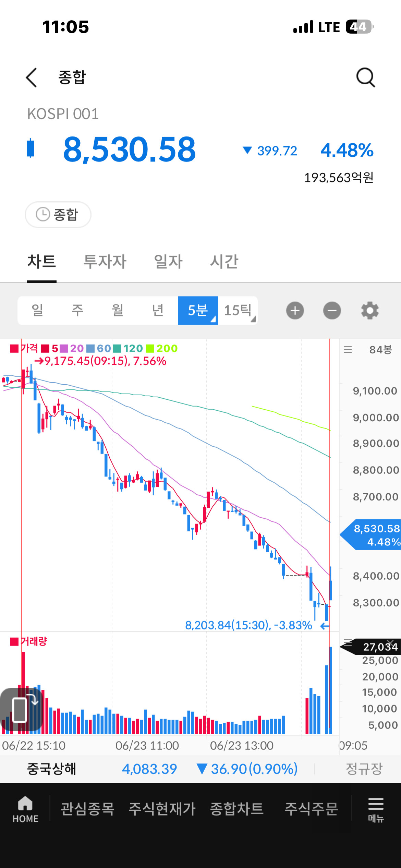This screenshot has height=868, width=401.
Task: Select the 일 daily interval
Action: coord(37,310)
